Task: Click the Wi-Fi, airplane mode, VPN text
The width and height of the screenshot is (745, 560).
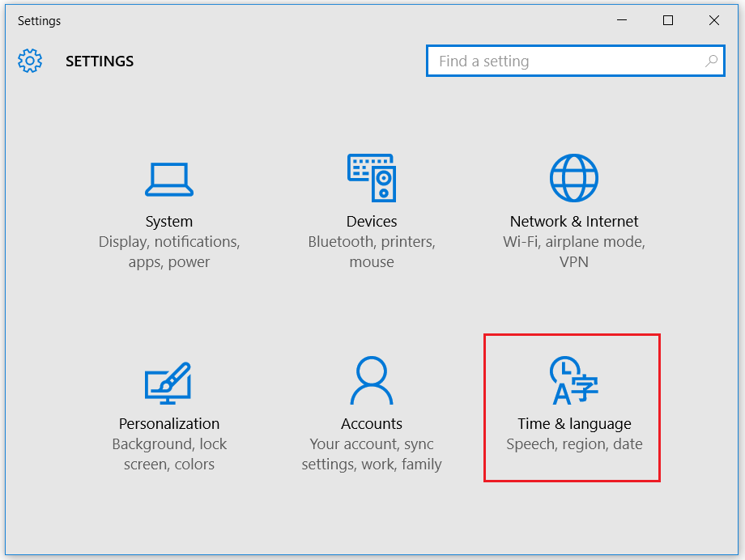Action: click(574, 252)
